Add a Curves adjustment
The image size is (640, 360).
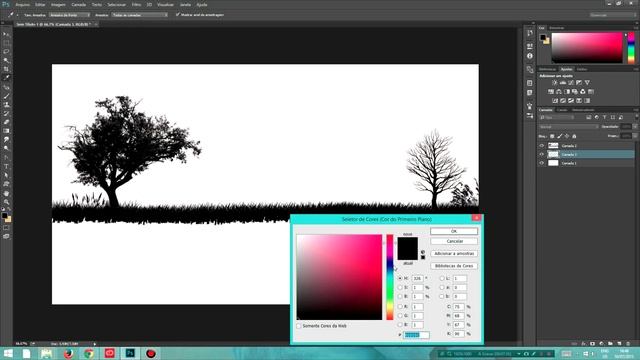pyautogui.click(x=571, y=83)
